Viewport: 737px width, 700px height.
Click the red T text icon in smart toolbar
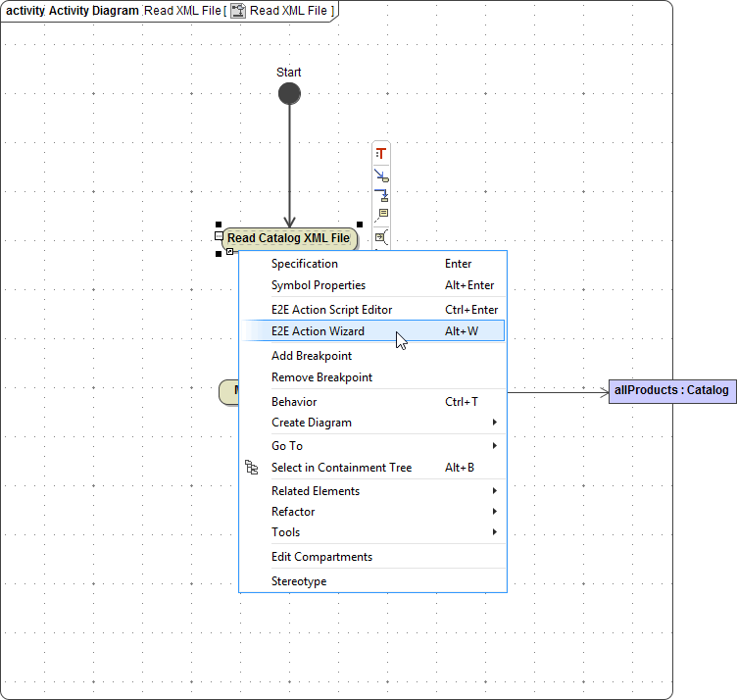point(381,154)
